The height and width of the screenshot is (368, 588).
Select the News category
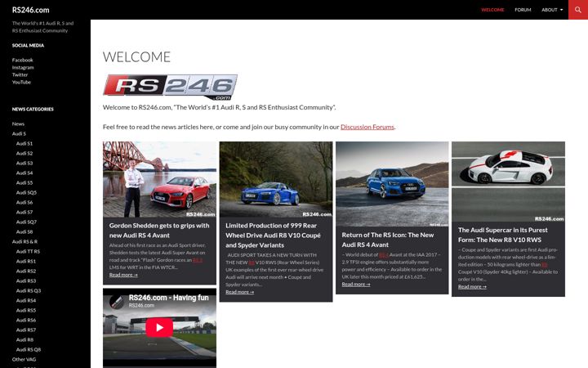(18, 124)
